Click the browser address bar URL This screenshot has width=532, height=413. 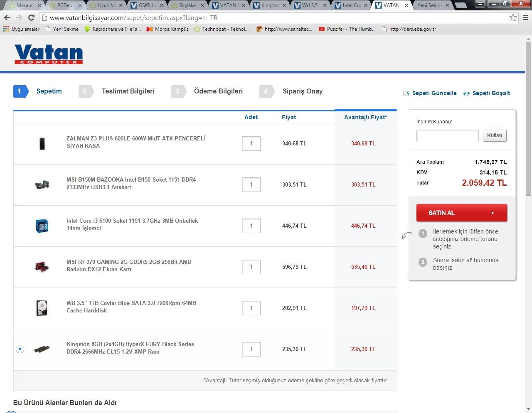click(133, 18)
